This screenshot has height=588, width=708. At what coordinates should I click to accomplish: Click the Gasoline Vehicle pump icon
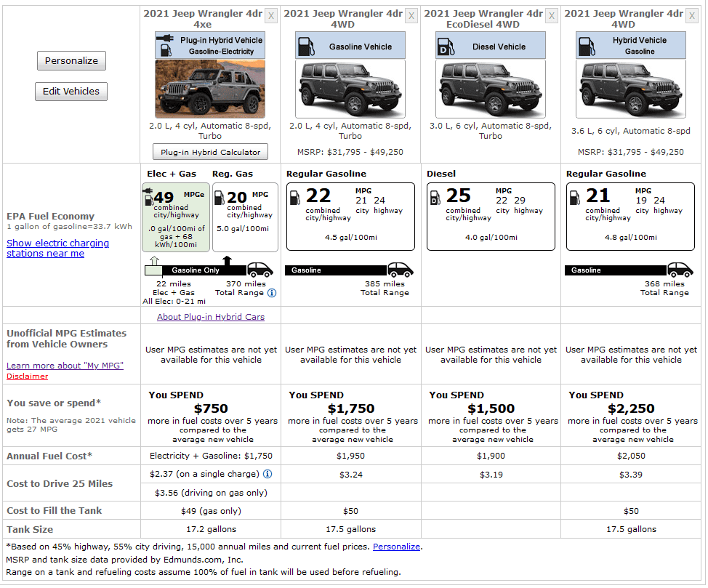pos(307,47)
